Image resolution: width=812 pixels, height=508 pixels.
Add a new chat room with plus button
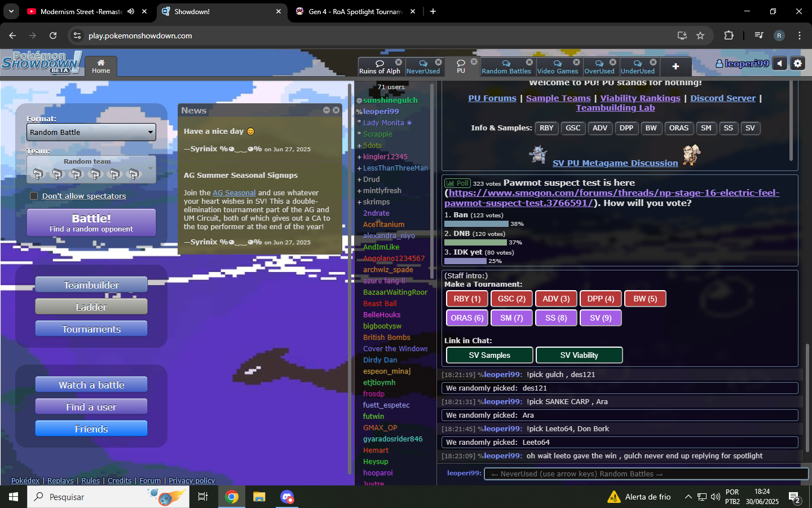[676, 67]
